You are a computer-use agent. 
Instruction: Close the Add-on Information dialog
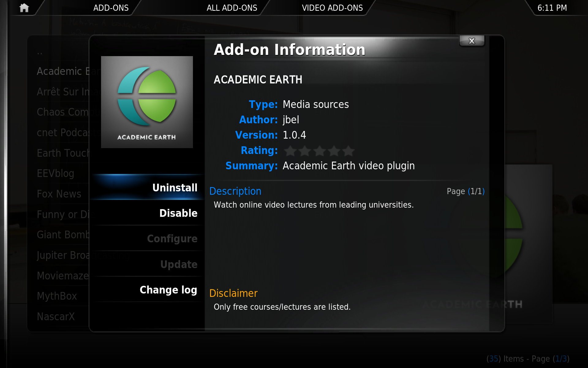(x=472, y=41)
